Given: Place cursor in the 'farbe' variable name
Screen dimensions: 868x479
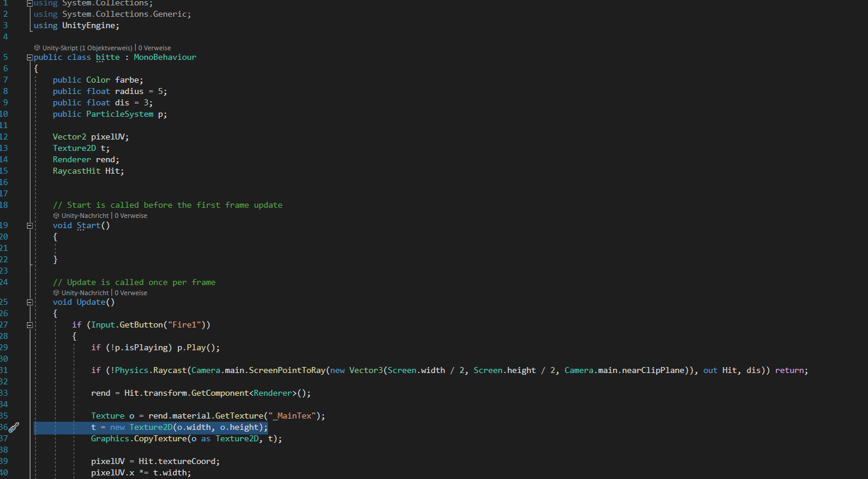Looking at the screenshot, I should [x=126, y=80].
